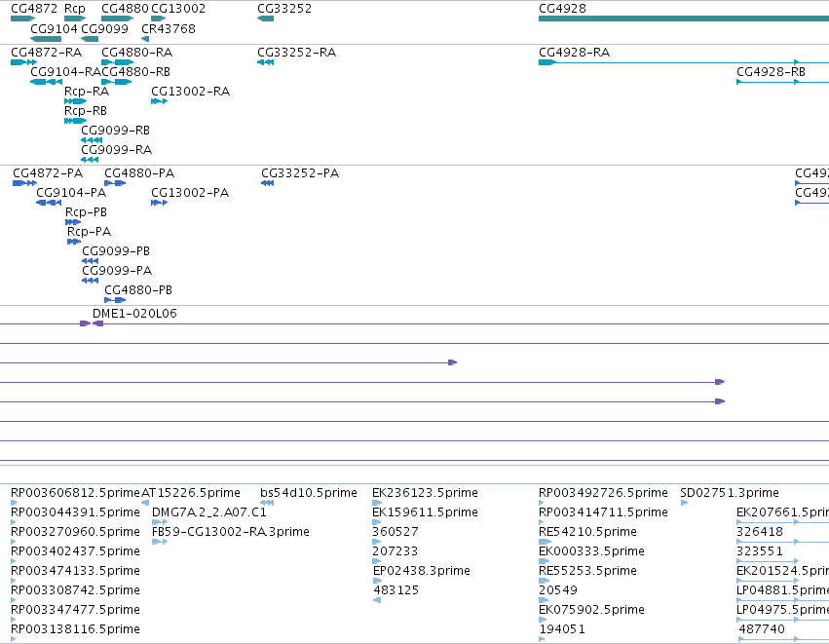Select transcript Rcp-RA
The width and height of the screenshot is (829, 644).
coord(87,92)
